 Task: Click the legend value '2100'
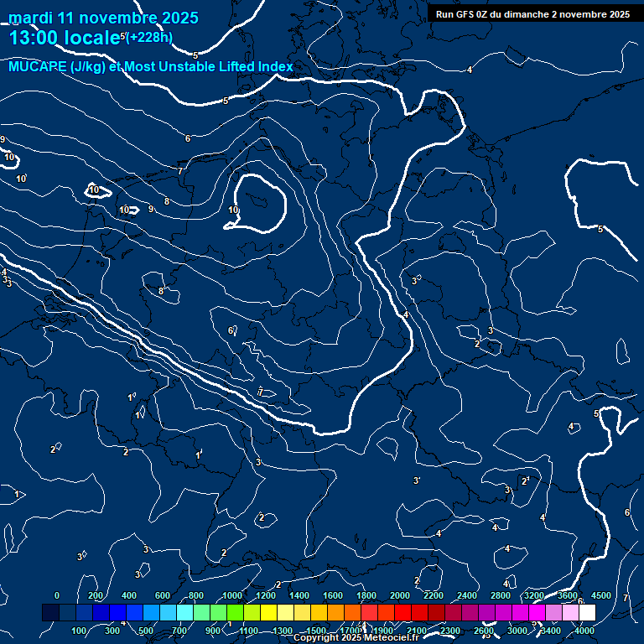[417, 631]
